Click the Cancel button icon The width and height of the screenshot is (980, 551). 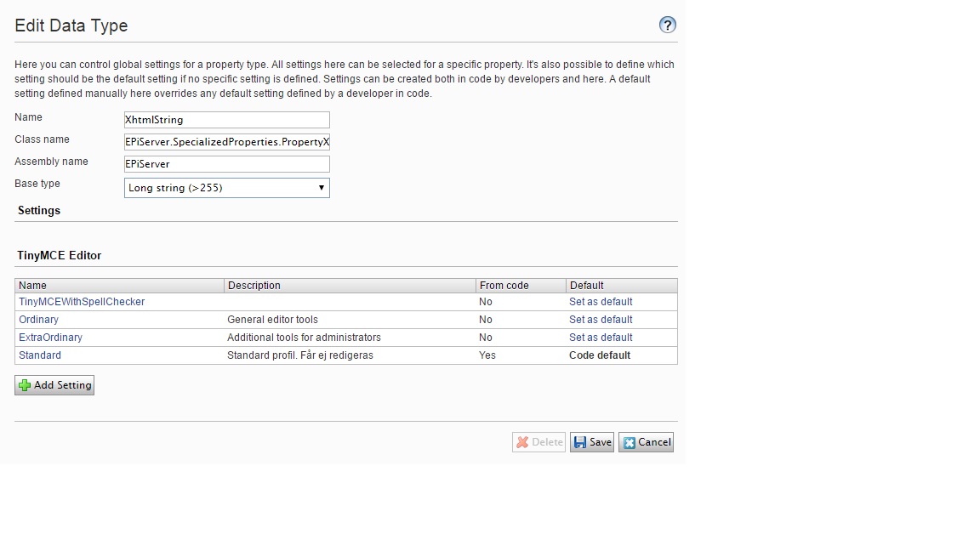pyautogui.click(x=630, y=441)
